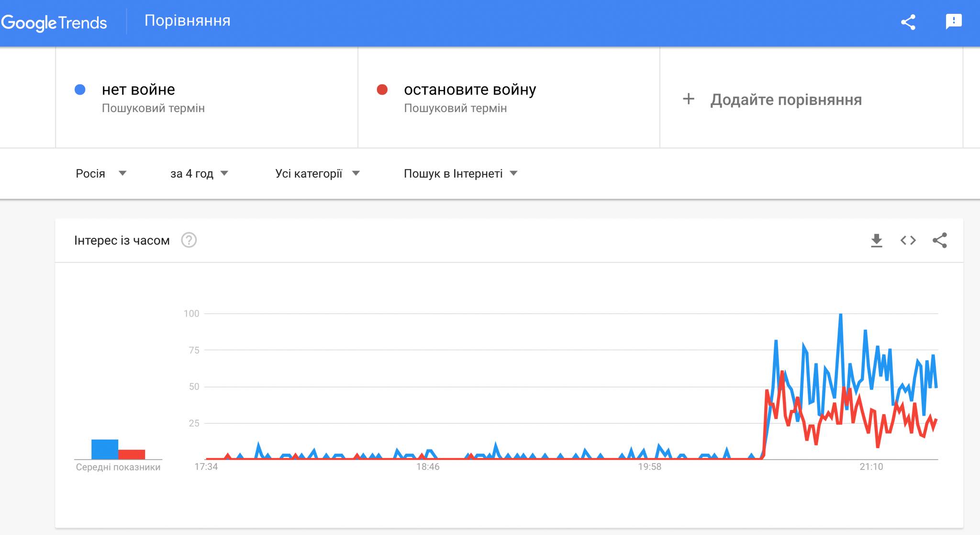Click the plus icon to add comparison
This screenshot has width=980, height=535.
pyautogui.click(x=688, y=99)
